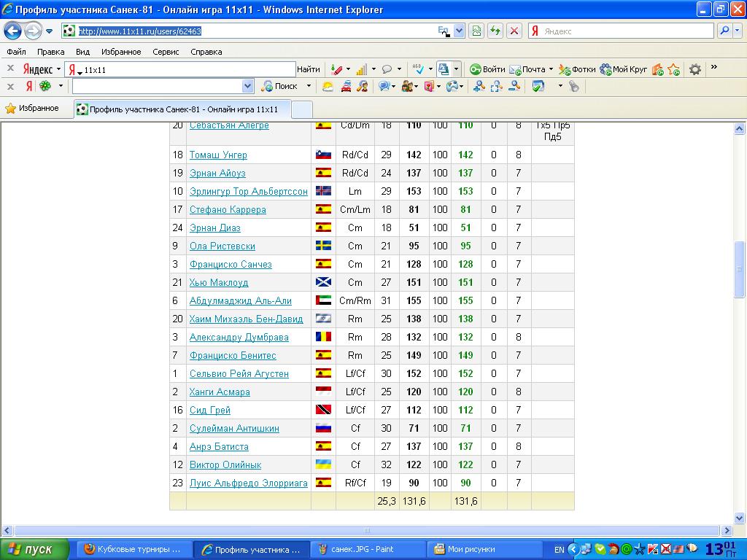Click the red X Stop loading button
The image size is (747, 560).
[514, 31]
